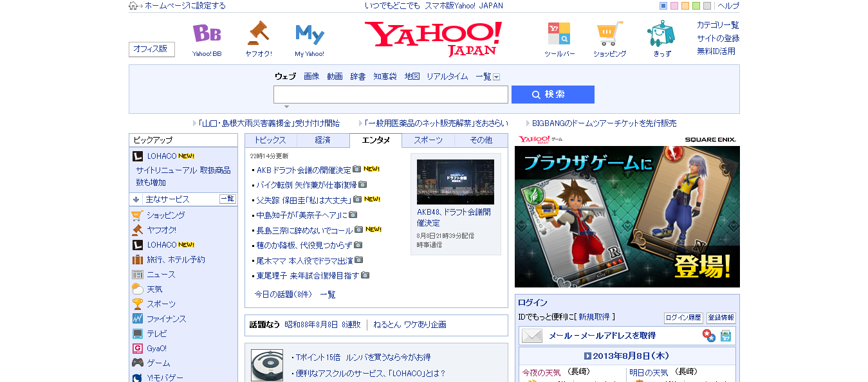Open the mail envelope icon in login box

tap(532, 336)
